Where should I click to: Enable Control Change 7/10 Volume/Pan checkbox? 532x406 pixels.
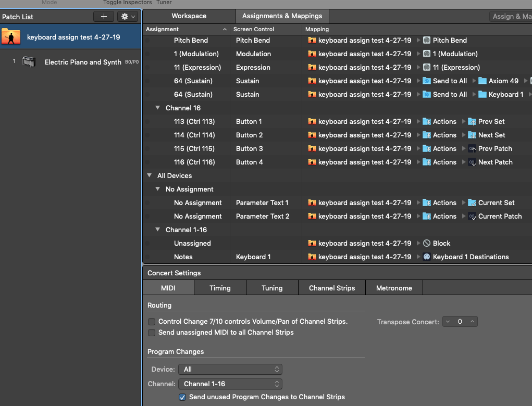tap(152, 322)
